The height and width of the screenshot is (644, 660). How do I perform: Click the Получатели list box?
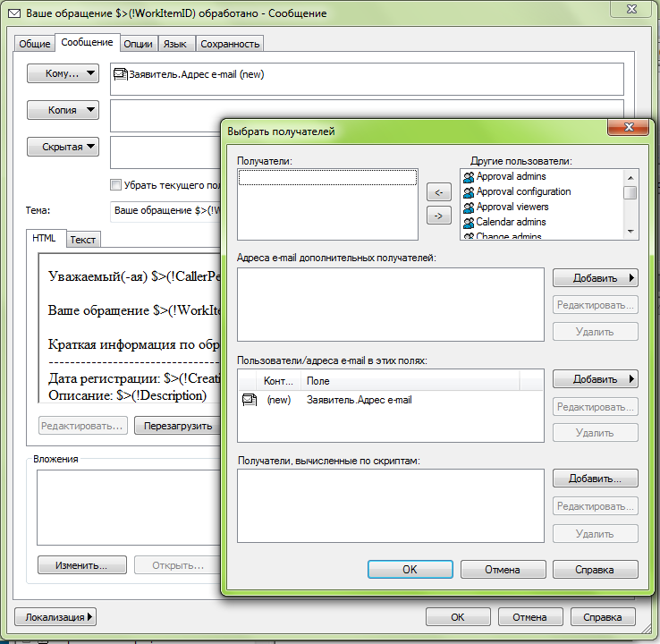[327, 205]
